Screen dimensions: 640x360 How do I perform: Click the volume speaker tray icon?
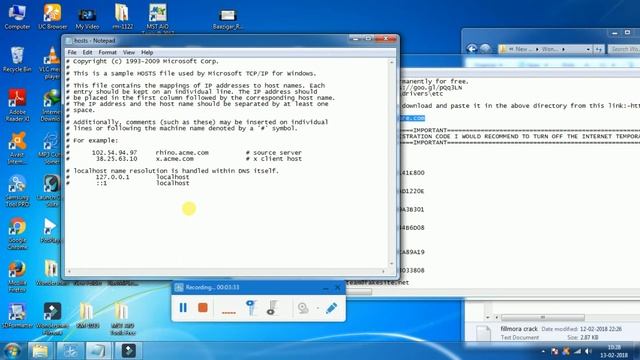[588, 351]
